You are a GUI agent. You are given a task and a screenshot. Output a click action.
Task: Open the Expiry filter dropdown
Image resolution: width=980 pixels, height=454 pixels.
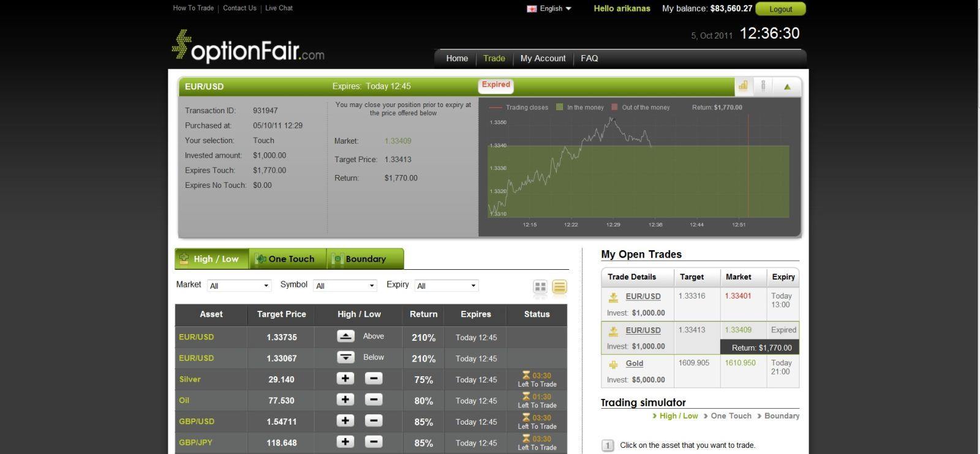(x=446, y=286)
